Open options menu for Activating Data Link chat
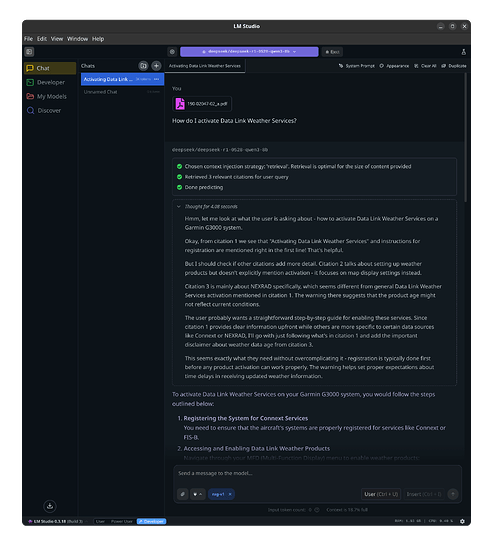 156,79
